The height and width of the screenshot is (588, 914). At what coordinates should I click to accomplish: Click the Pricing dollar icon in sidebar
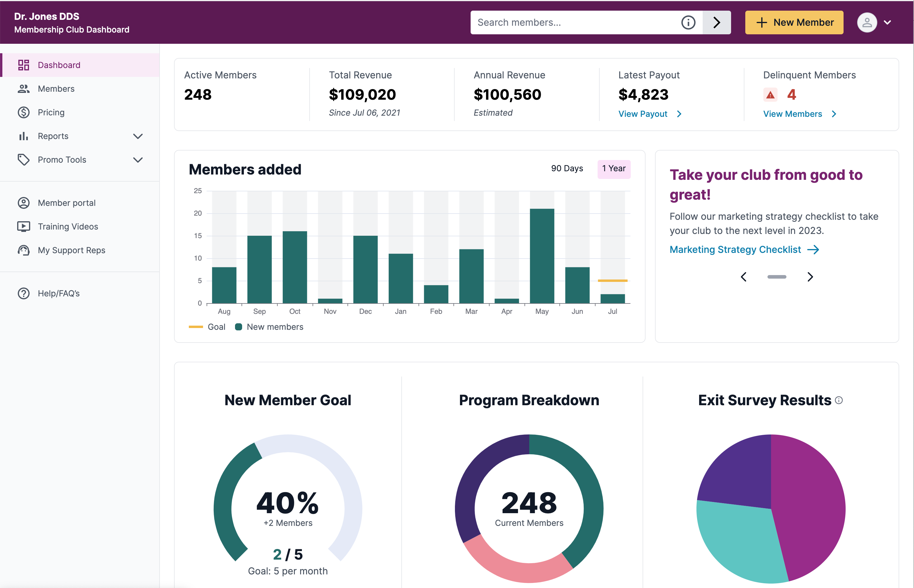tap(24, 112)
